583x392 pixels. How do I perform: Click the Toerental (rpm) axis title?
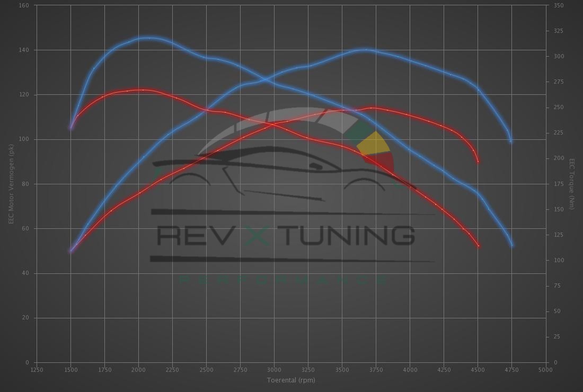[x=291, y=380]
